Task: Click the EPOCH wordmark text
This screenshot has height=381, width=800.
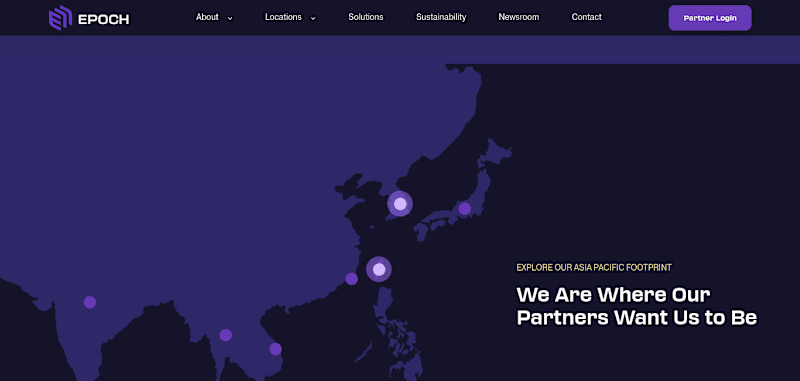Action: pyautogui.click(x=104, y=19)
